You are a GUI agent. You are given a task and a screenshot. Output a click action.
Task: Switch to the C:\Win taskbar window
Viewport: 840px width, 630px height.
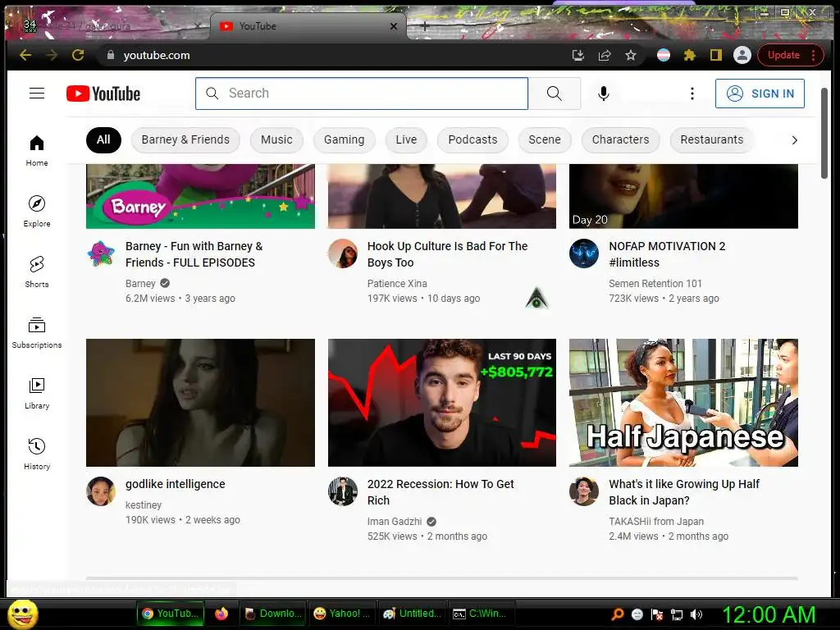click(481, 614)
